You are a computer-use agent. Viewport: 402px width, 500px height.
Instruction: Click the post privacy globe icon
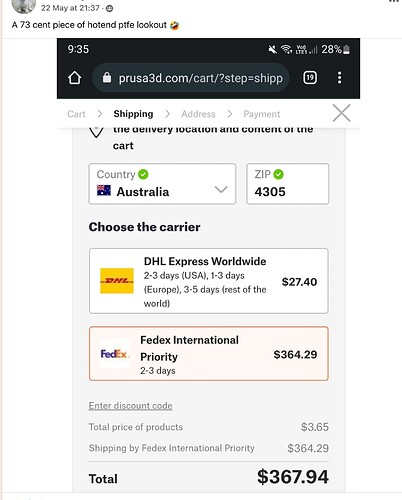109,9
